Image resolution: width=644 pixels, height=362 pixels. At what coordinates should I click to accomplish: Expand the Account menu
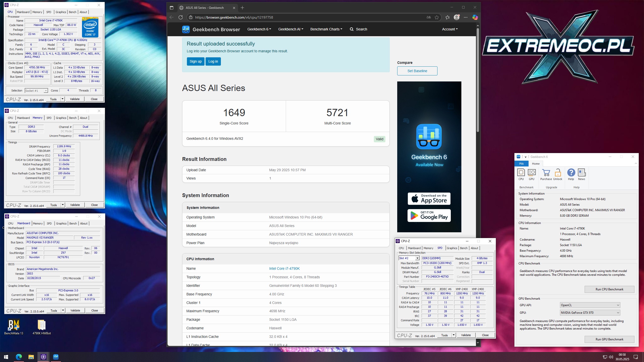tap(450, 29)
